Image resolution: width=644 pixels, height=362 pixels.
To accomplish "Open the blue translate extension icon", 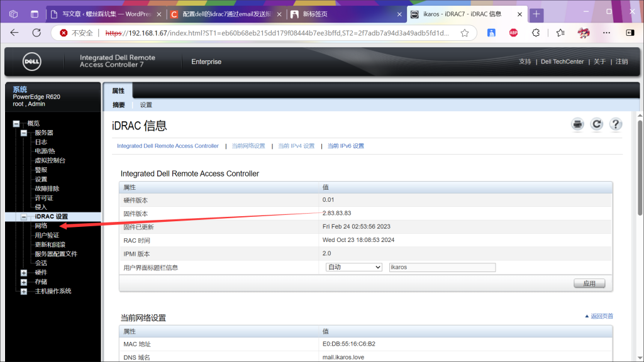I will click(x=491, y=33).
